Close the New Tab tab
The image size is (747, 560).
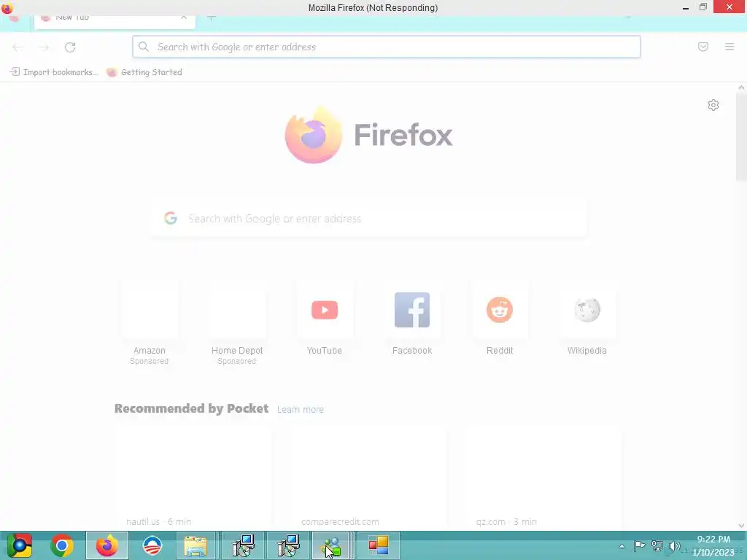(x=184, y=17)
